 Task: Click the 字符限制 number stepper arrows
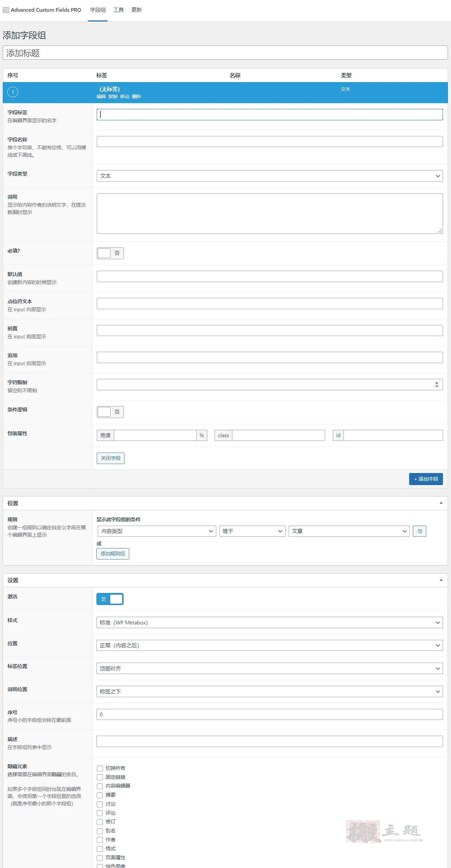(437, 385)
